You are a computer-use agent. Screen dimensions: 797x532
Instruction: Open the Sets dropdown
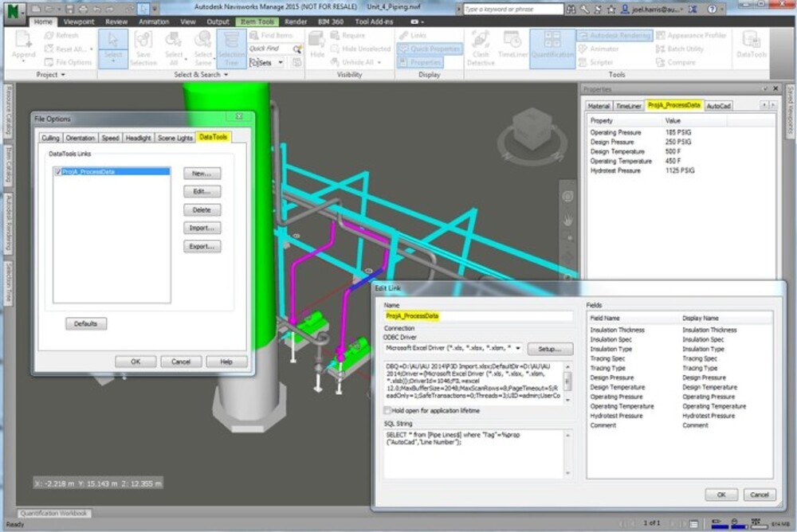pos(281,62)
